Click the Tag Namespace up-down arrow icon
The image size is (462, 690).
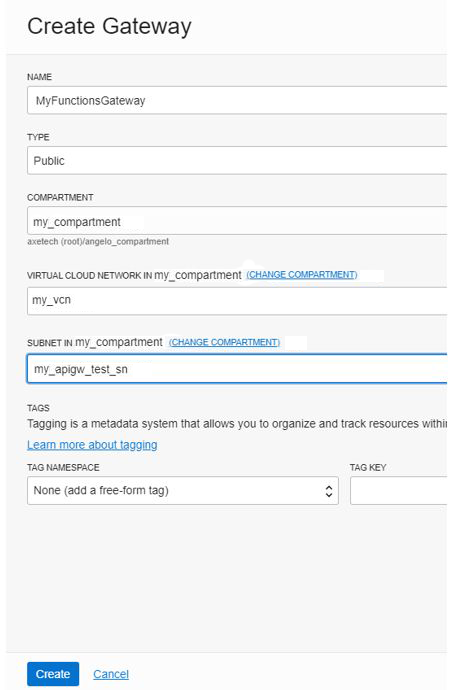coord(329,491)
